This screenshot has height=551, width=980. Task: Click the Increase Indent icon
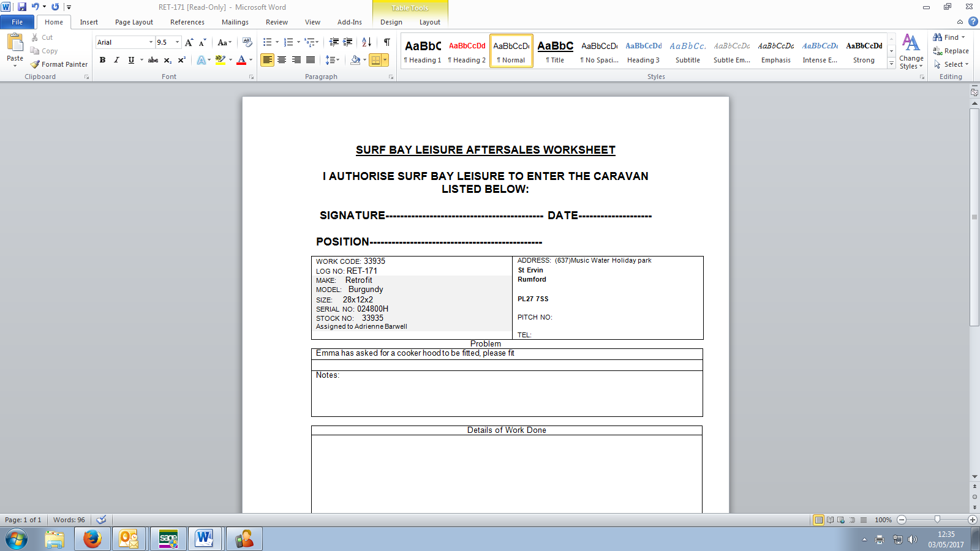pos(348,42)
